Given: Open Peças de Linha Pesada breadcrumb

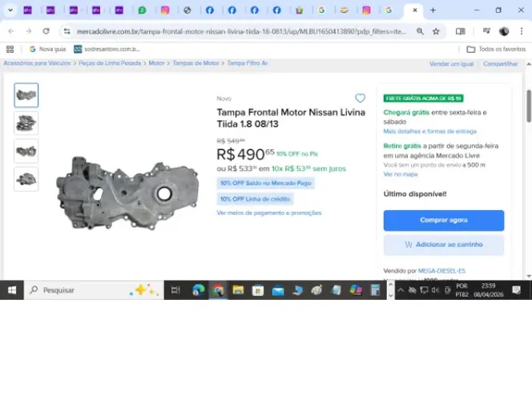Looking at the screenshot, I should pyautogui.click(x=110, y=63).
